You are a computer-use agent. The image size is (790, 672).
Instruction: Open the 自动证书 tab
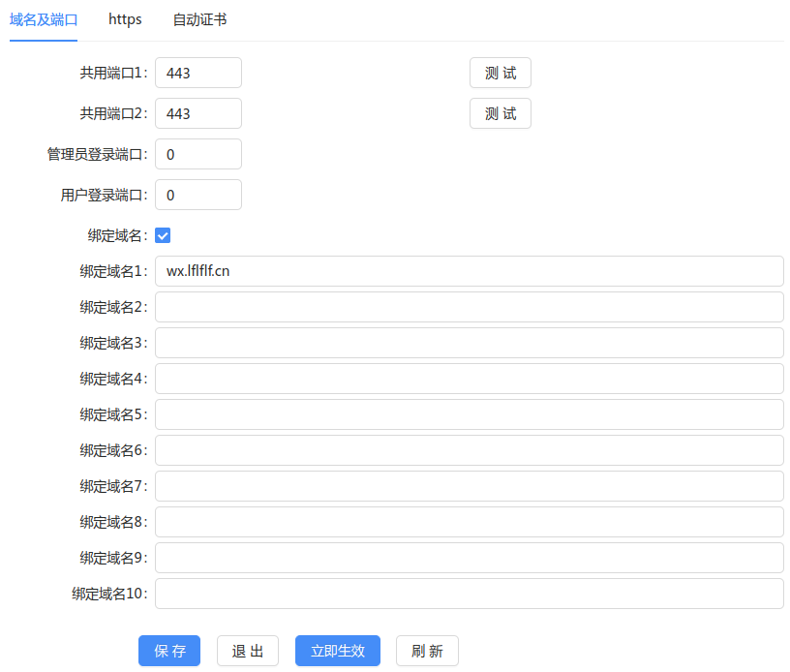click(199, 19)
